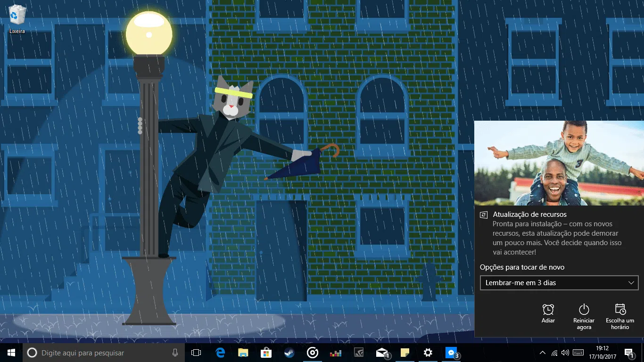
Task: Open the Deezer equalizer-bars taskbar icon
Action: (336, 353)
